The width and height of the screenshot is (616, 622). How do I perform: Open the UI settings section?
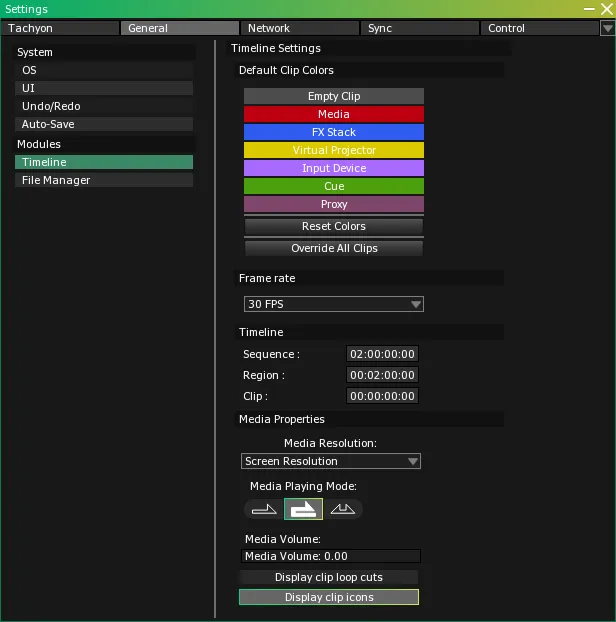(x=104, y=88)
